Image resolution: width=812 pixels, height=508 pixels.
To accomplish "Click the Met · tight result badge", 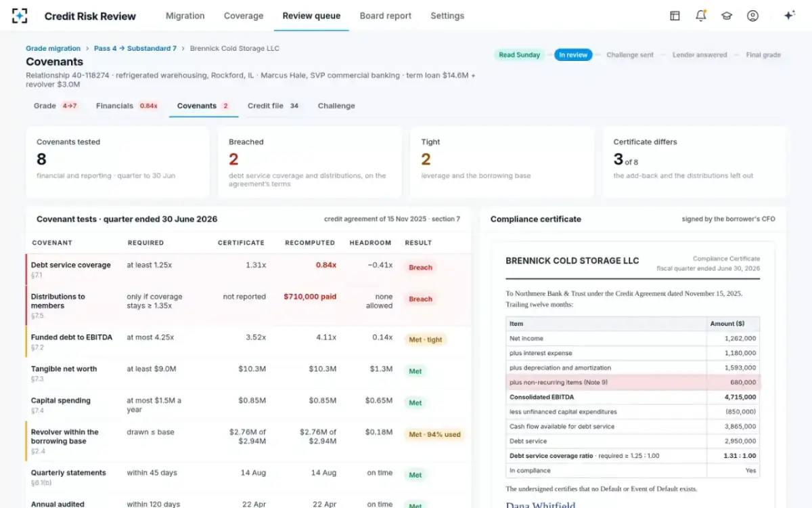I will point(426,340).
